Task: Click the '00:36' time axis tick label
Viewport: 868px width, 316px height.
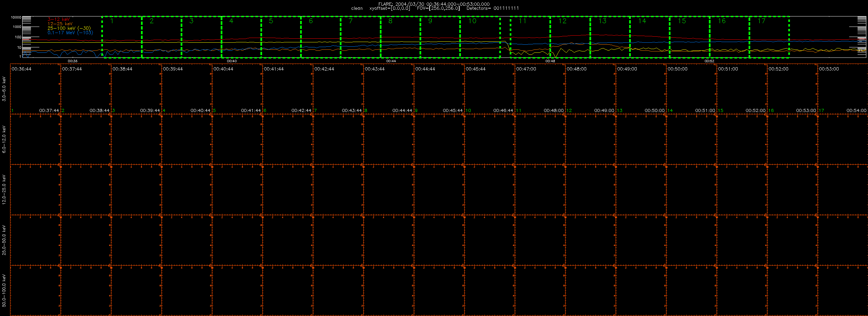Action: [x=73, y=61]
